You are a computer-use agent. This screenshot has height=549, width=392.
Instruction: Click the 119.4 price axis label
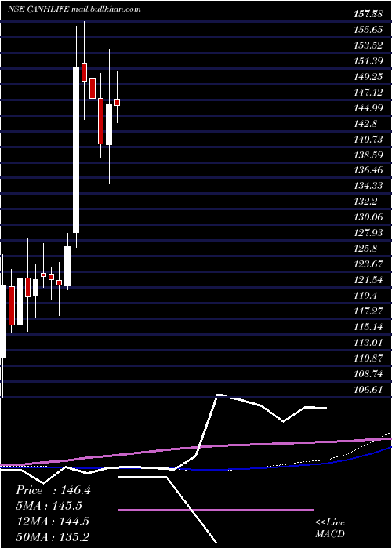[365, 296]
